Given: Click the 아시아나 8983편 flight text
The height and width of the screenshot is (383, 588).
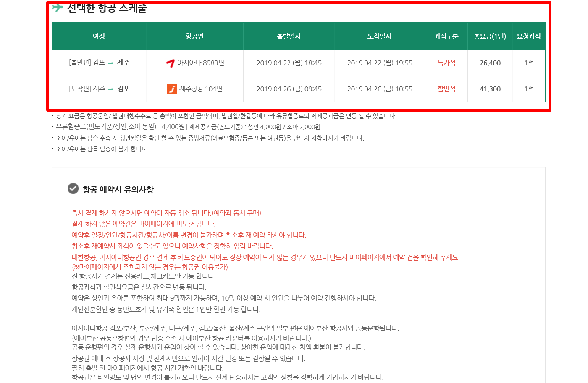Looking at the screenshot, I should click(201, 63).
